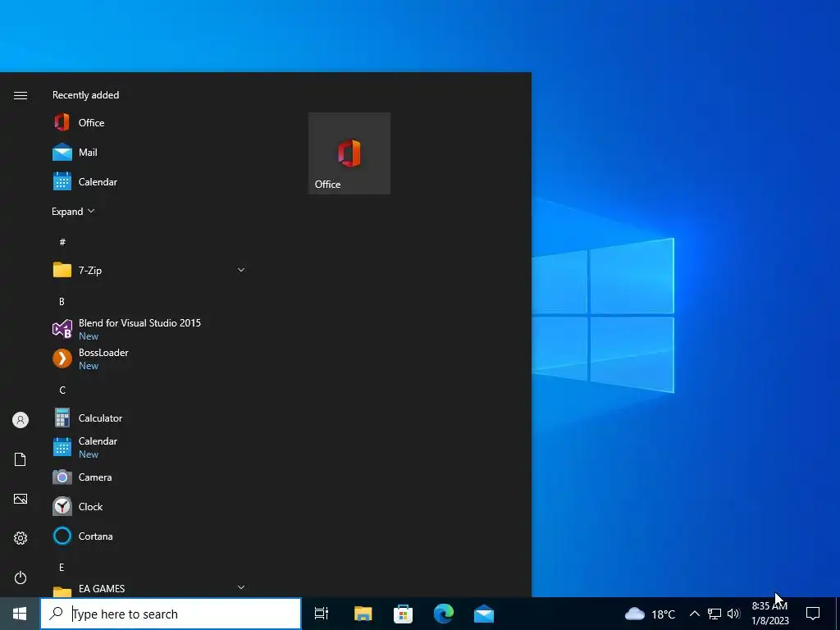Click the Recently added heading
The image size is (840, 630).
(x=85, y=95)
